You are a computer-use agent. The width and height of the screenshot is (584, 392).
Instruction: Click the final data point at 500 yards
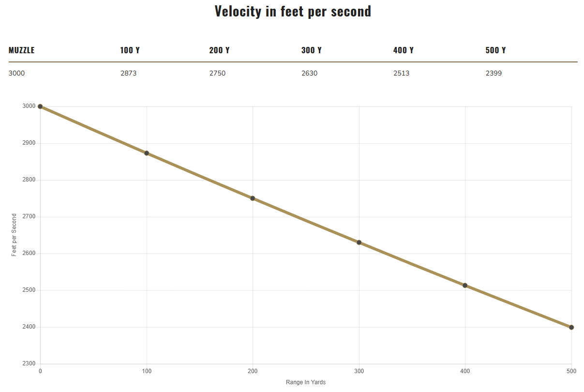click(571, 327)
